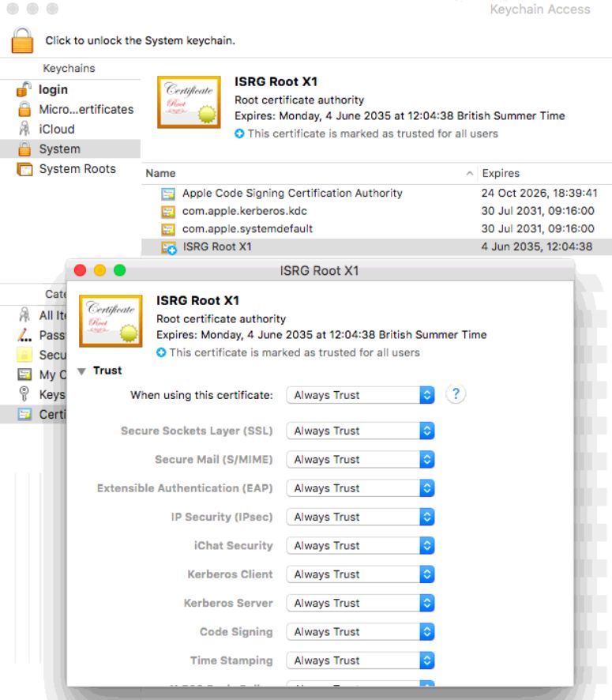Open the help question mark button
This screenshot has width=612, height=700.
[x=456, y=393]
